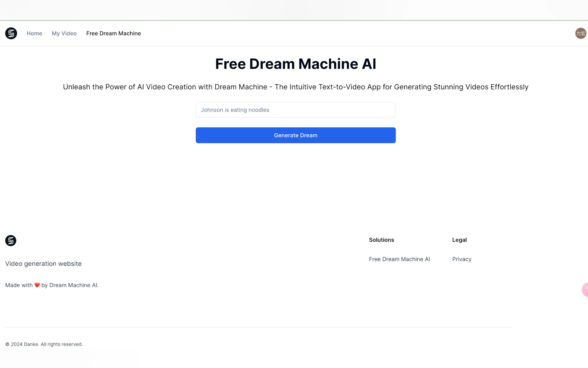Viewport: 588px width, 368px height.
Task: Click the 'Free Dream Machine AI' main heading
Action: (296, 64)
